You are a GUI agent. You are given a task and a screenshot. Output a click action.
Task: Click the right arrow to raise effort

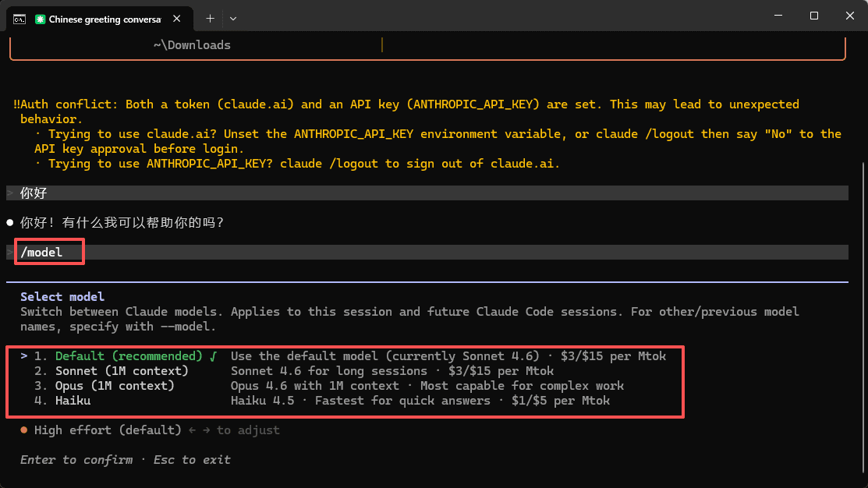click(206, 430)
